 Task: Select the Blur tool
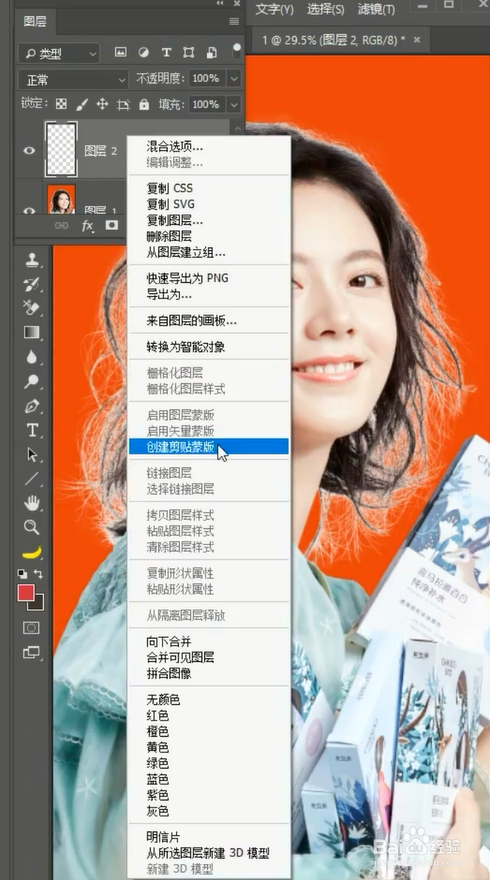tap(32, 357)
